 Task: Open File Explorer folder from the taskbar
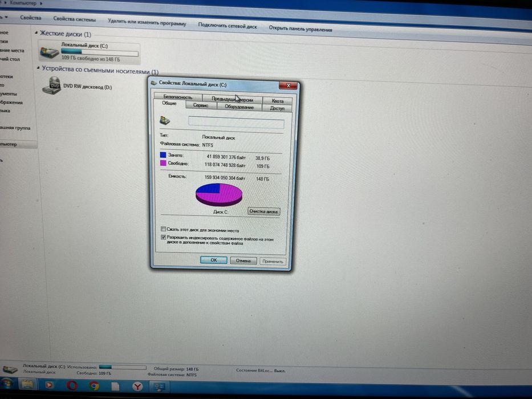27,385
